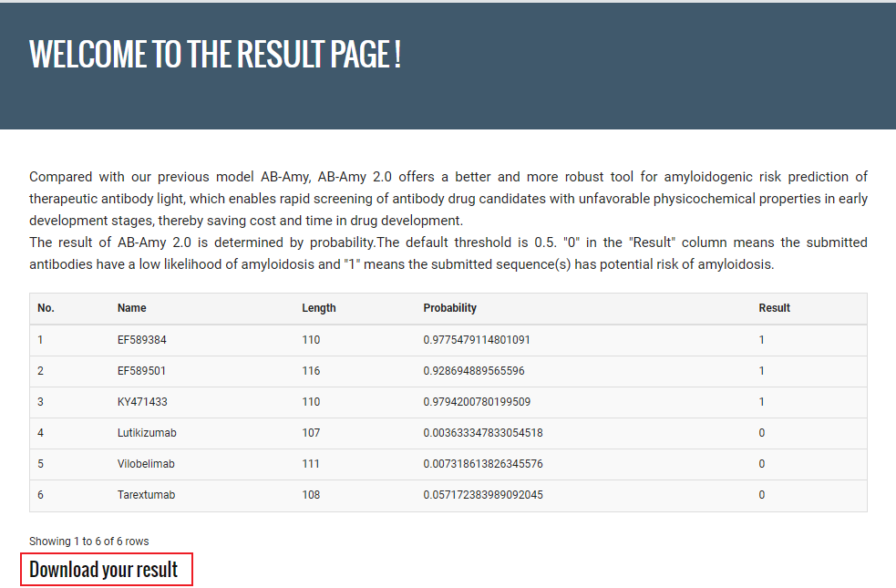Click probability 0.928694889565596
The width and height of the screenshot is (896, 588).
(474, 371)
